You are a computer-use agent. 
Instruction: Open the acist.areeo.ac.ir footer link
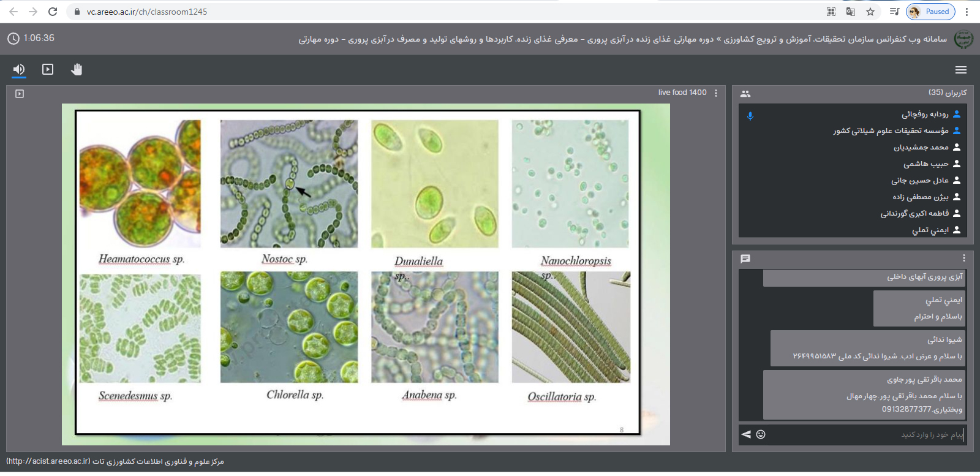coord(48,461)
